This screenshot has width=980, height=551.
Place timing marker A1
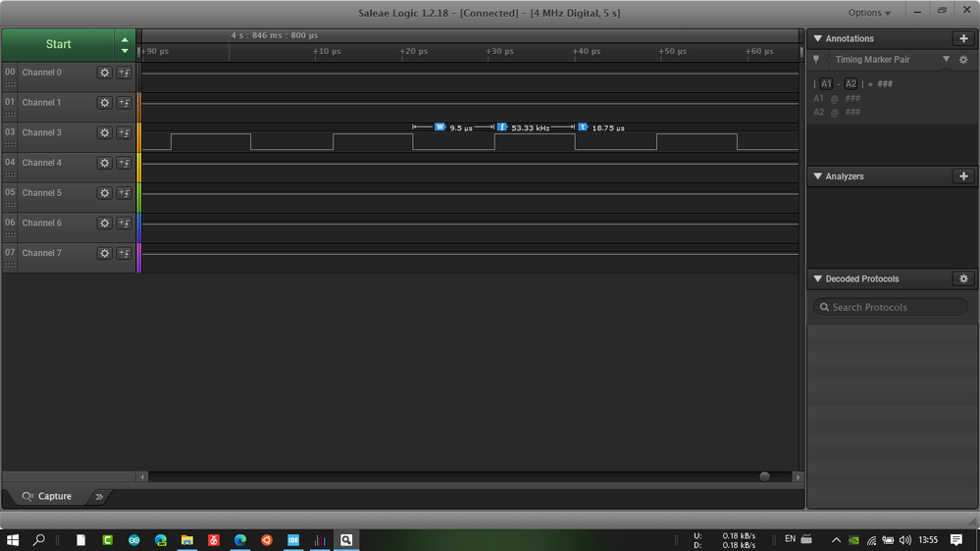pos(826,83)
